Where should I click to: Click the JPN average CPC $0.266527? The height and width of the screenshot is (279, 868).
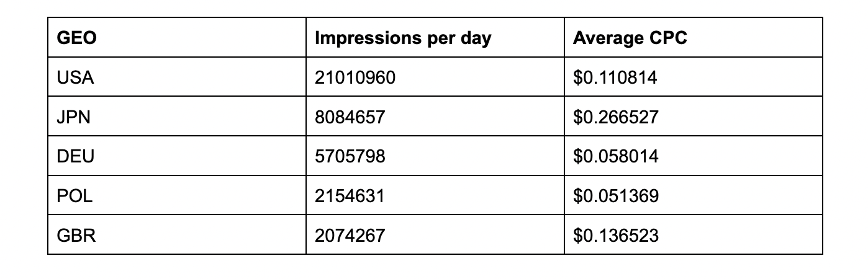pyautogui.click(x=615, y=117)
